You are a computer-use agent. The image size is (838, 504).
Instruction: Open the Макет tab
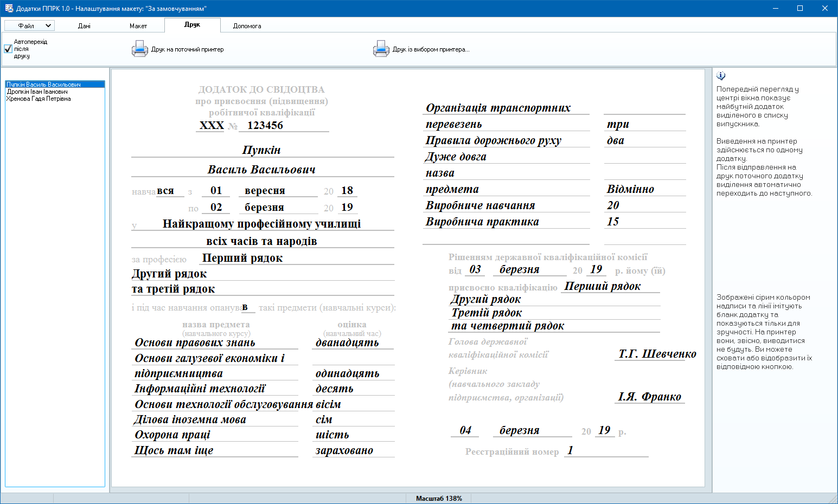pyautogui.click(x=138, y=25)
